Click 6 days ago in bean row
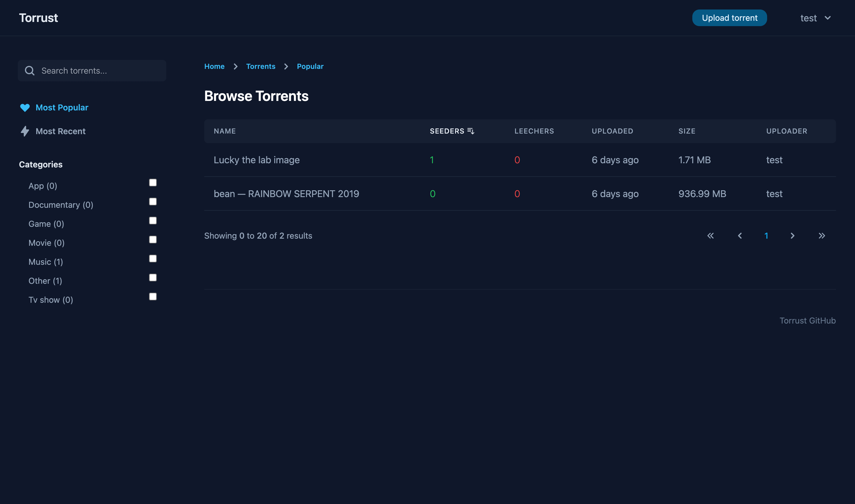The image size is (855, 504). (x=615, y=194)
